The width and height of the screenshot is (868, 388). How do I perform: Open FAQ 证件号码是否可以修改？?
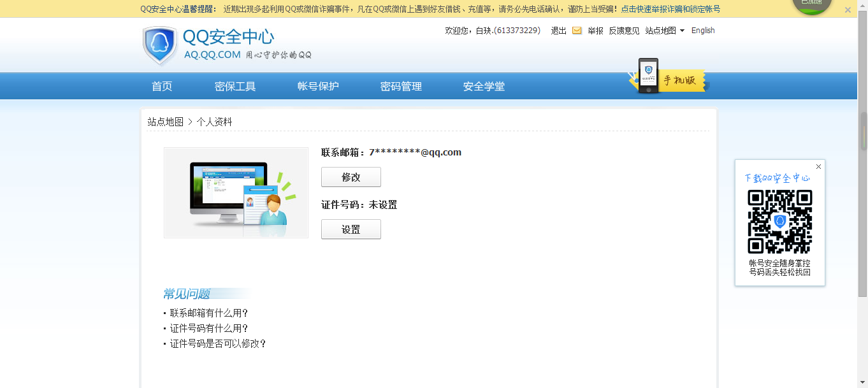point(218,343)
